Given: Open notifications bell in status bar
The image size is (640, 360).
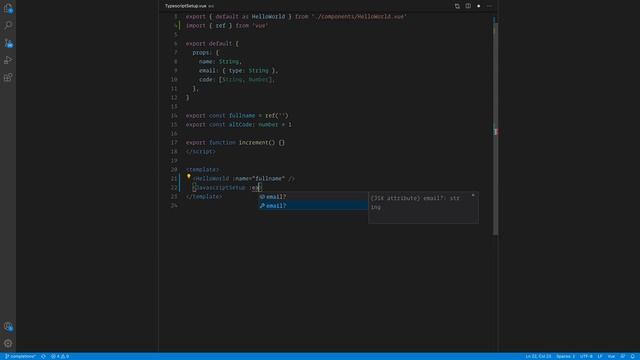Looking at the screenshot, I should coord(633,356).
